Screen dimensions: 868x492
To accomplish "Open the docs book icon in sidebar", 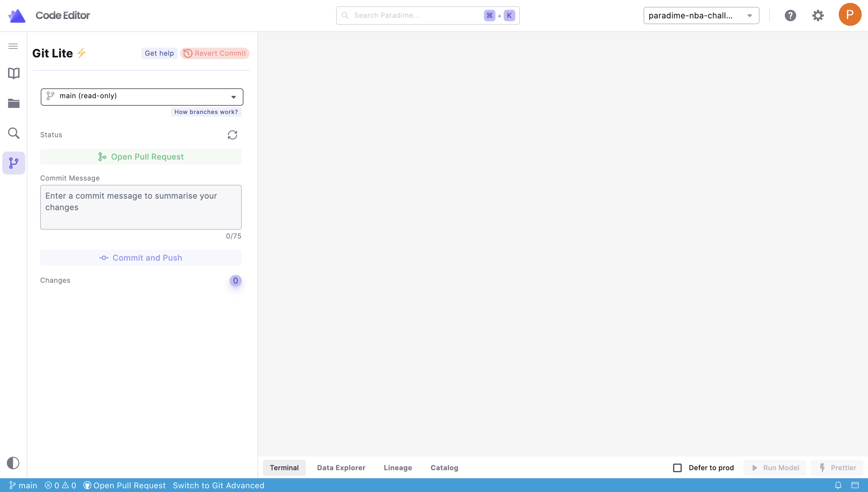I will coord(13,73).
